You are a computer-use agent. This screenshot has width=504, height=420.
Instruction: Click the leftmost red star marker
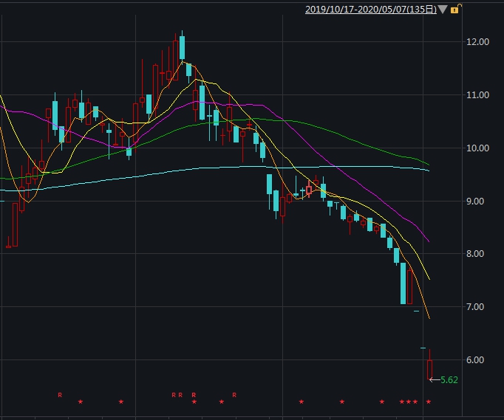pos(81,402)
